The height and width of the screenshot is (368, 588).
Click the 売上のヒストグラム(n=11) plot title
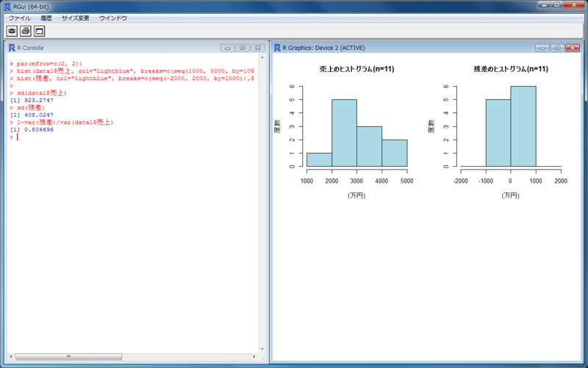pos(356,69)
